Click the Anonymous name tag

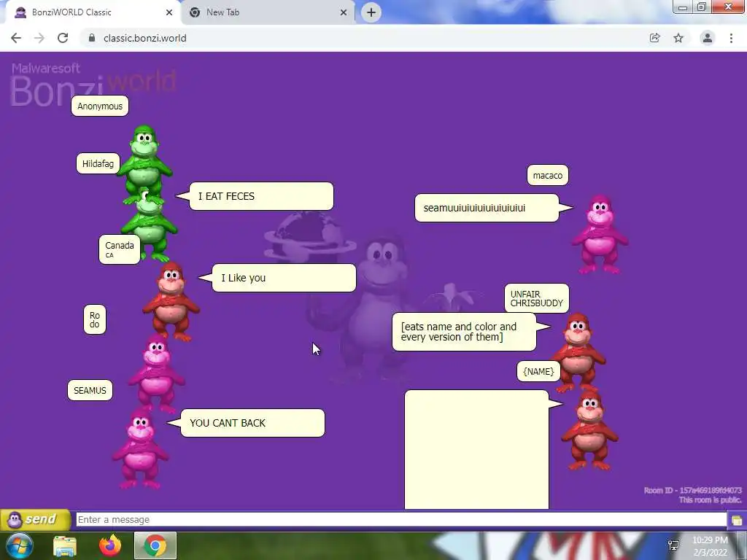point(99,106)
